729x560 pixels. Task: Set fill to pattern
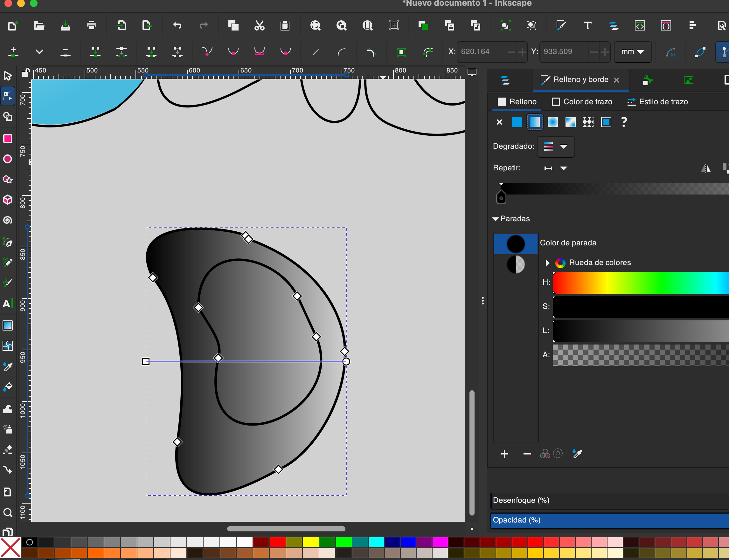[588, 122]
